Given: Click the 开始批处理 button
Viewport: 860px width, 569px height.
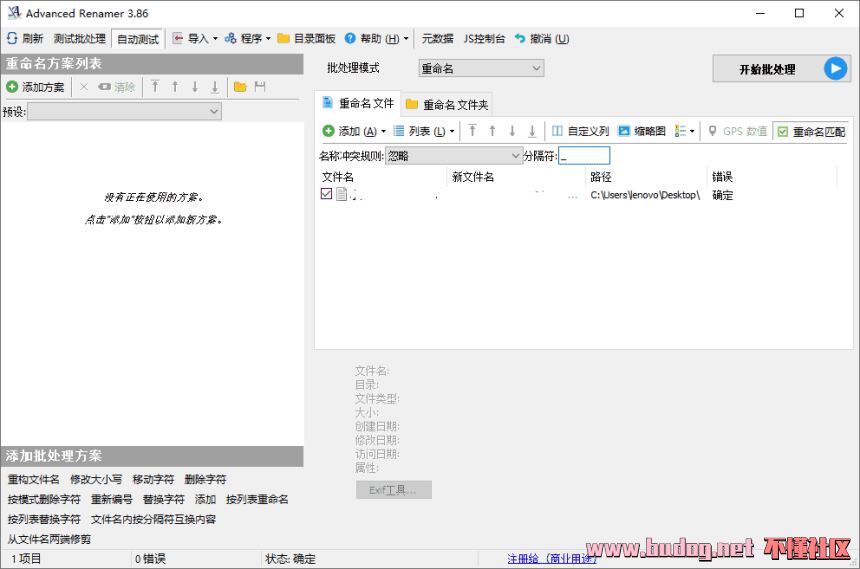Looking at the screenshot, I should point(780,69).
